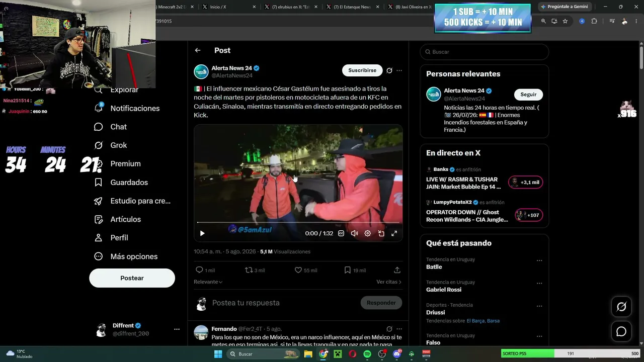Open options for Batlle trend
The height and width of the screenshot is (362, 644).
tap(539, 260)
